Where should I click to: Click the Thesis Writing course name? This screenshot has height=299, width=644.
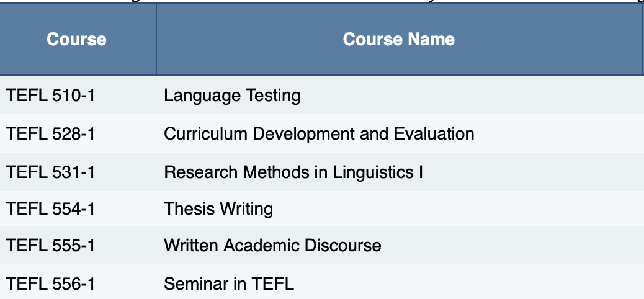click(218, 208)
